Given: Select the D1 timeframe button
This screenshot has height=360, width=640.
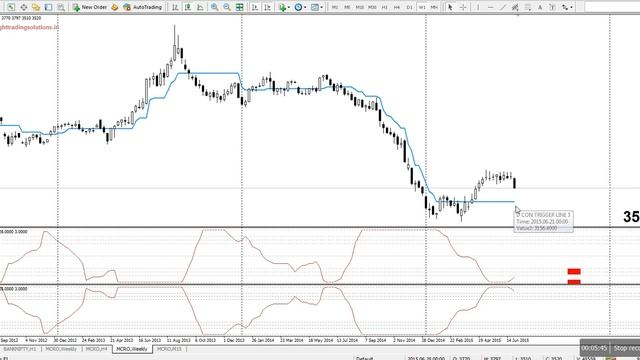Looking at the screenshot, I should click(x=409, y=7).
